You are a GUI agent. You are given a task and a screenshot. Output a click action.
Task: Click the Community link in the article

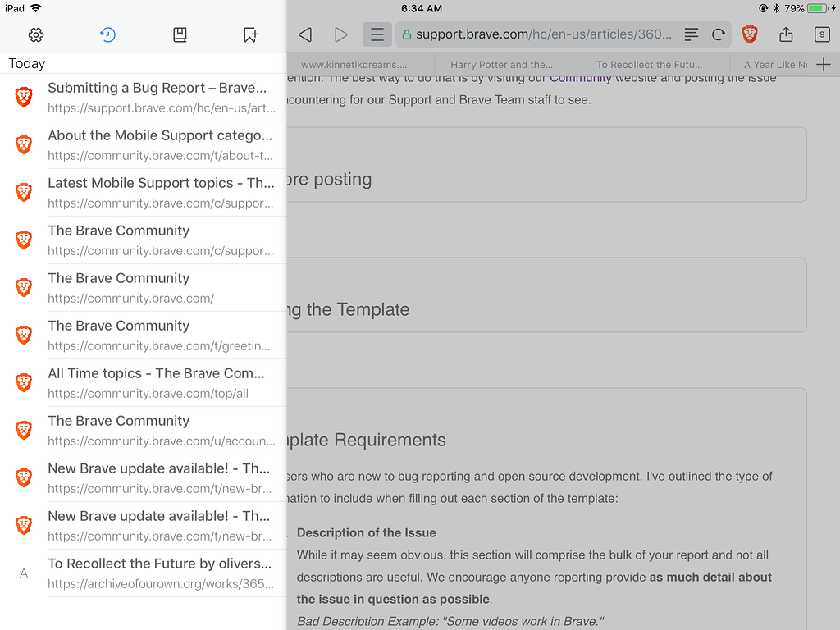(x=580, y=78)
